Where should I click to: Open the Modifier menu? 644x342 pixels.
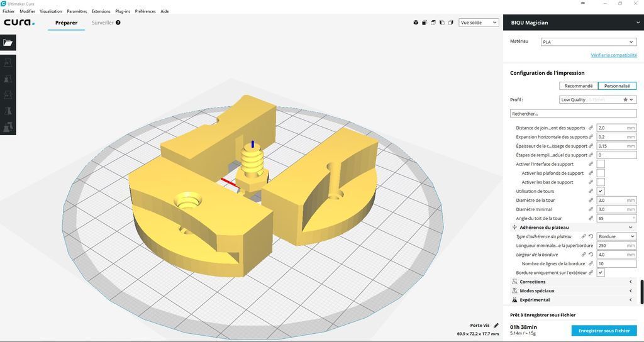(x=28, y=11)
